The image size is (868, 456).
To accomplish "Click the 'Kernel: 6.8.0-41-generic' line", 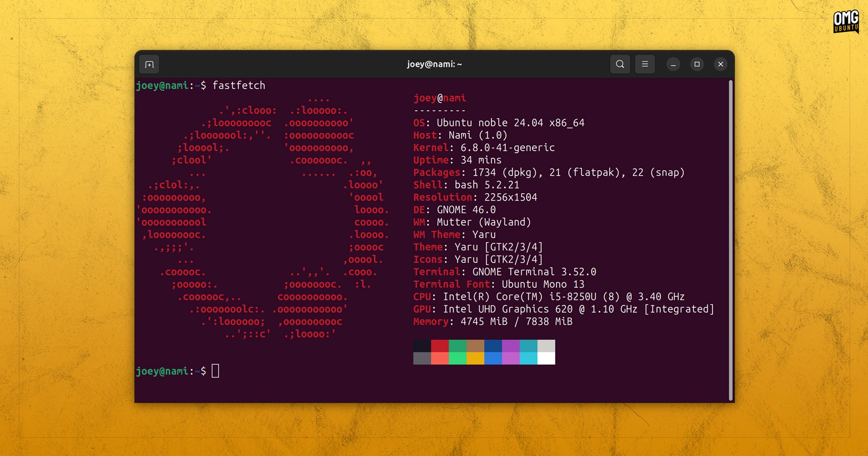I will click(484, 148).
